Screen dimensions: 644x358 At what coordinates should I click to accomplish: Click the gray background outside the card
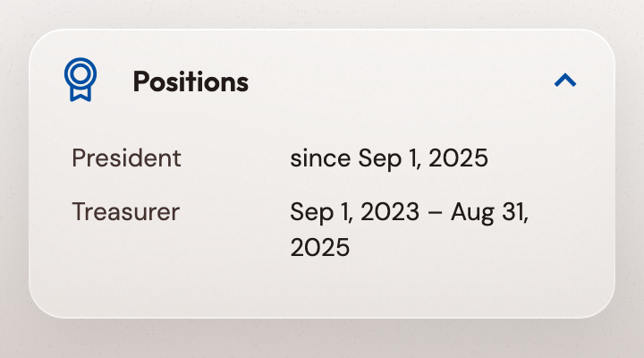(x=322, y=339)
